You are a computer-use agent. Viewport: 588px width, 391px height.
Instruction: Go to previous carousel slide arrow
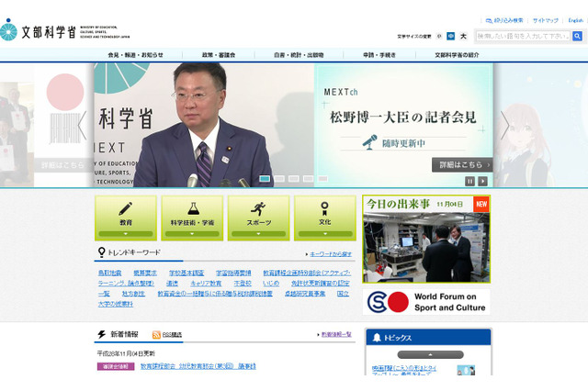coord(82,125)
